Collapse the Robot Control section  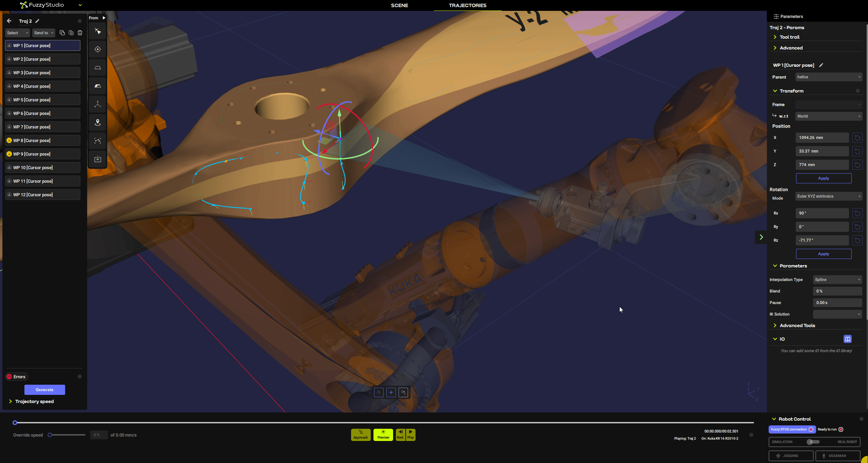pos(774,419)
